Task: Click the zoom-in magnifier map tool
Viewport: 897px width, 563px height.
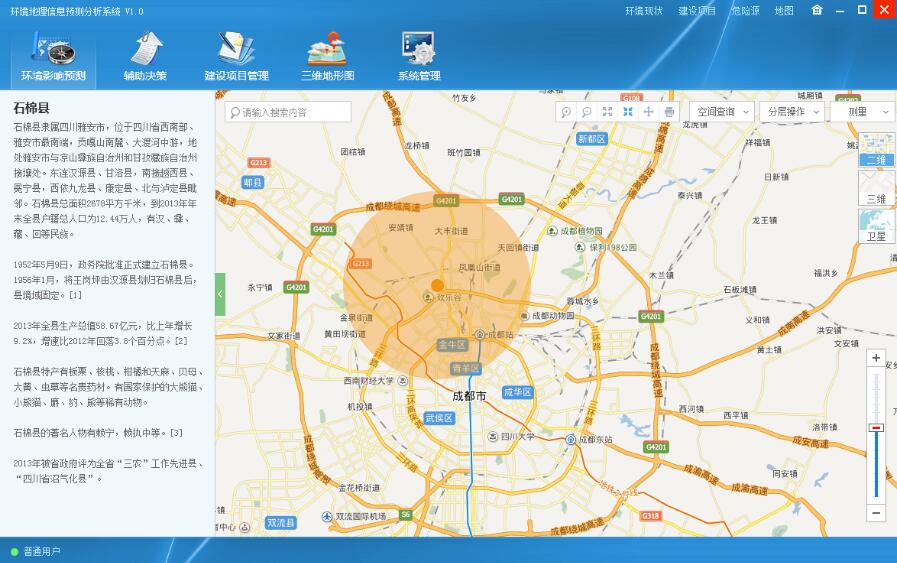Action: tap(566, 112)
